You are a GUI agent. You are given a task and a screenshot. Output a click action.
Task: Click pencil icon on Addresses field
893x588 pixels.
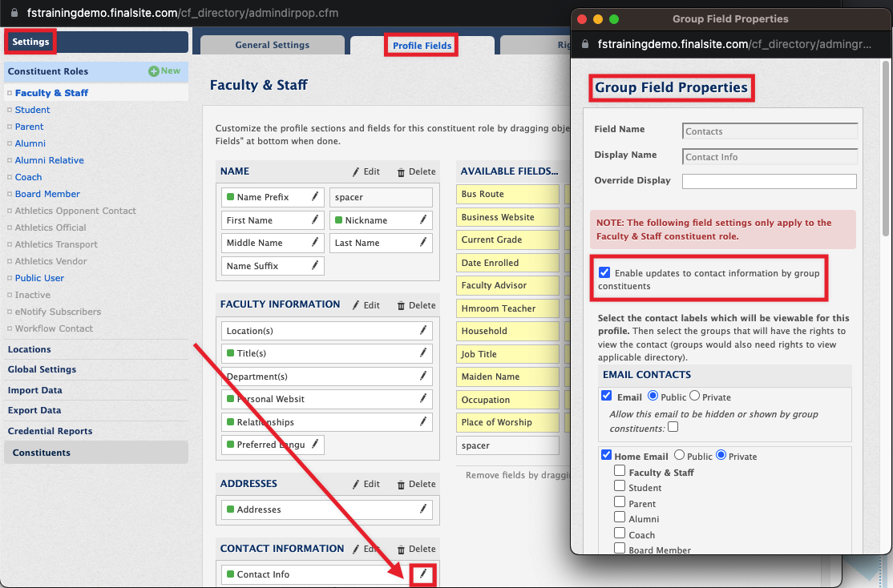tap(423, 509)
